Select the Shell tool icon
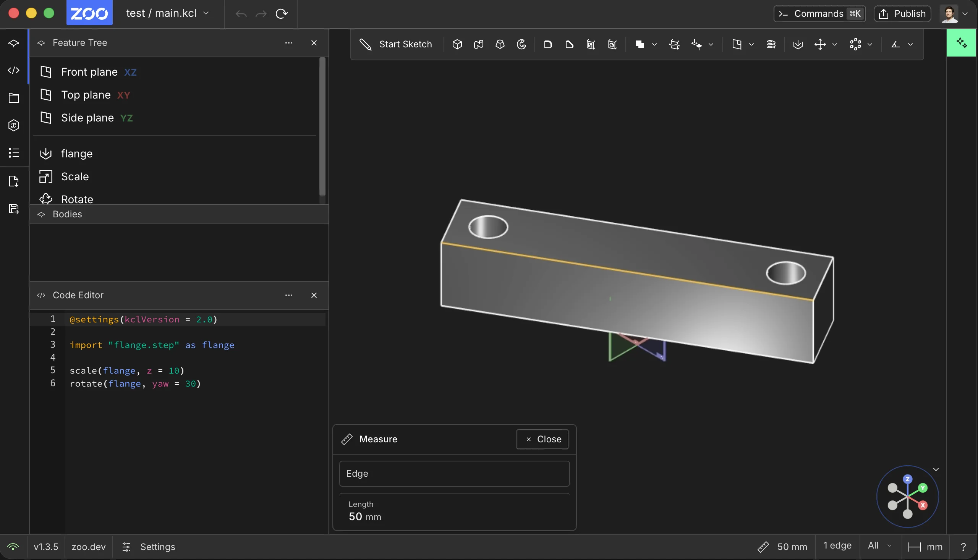 (591, 44)
